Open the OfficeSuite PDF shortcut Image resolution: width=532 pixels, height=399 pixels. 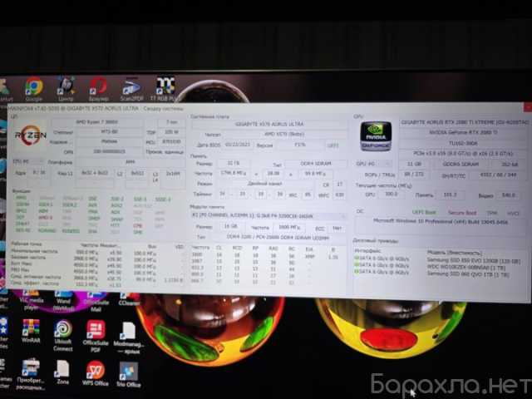(96, 333)
